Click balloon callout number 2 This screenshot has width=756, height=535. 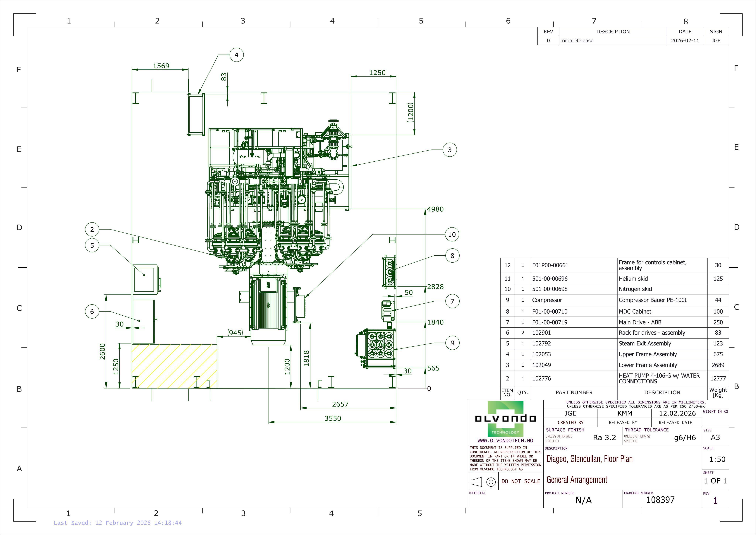(x=92, y=230)
